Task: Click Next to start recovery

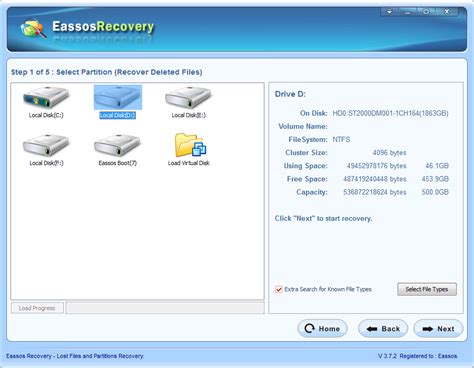Action: [x=438, y=329]
